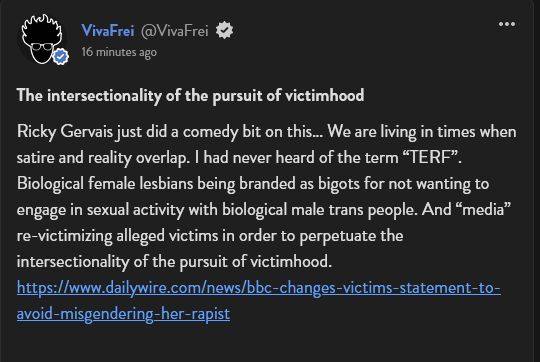Screen dimensions: 540x362
Task: Open the VivaFrei display name link
Action: pyautogui.click(x=108, y=31)
